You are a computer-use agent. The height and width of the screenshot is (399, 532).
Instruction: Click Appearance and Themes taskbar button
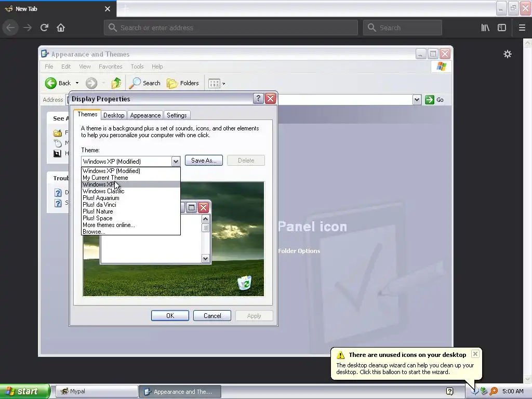(x=180, y=392)
